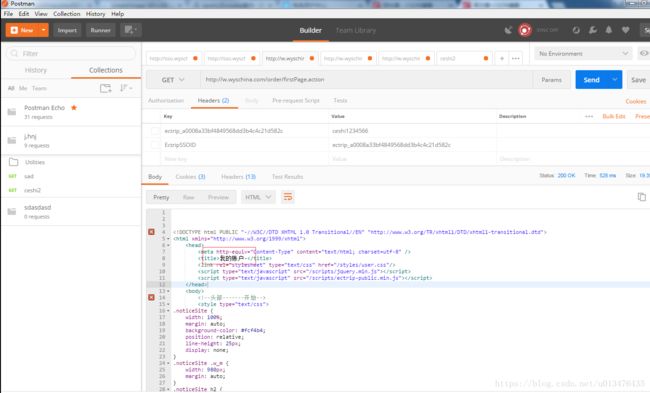The image size is (650, 393).
Task: Open the Tests request tab
Action: 340,100
